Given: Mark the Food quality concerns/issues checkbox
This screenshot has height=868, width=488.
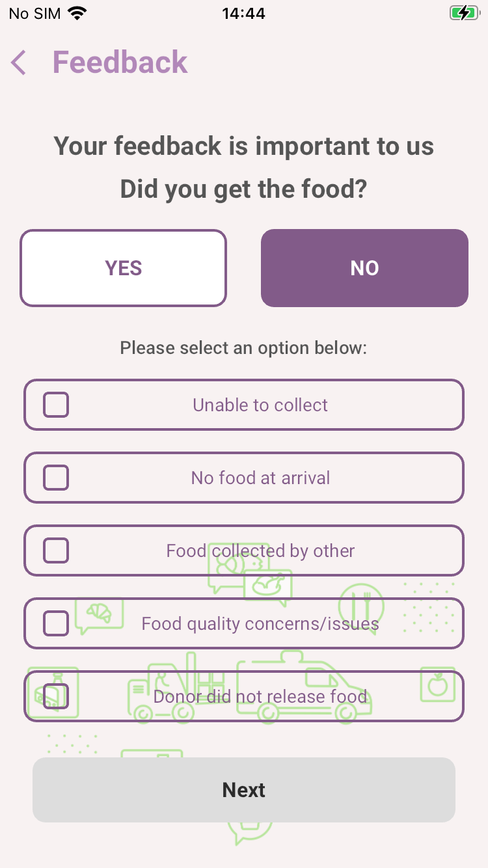Looking at the screenshot, I should tap(56, 623).
